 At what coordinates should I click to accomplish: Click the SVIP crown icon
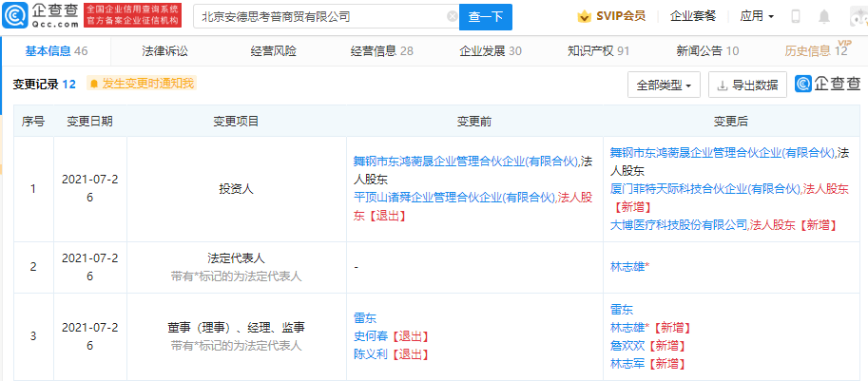584,16
